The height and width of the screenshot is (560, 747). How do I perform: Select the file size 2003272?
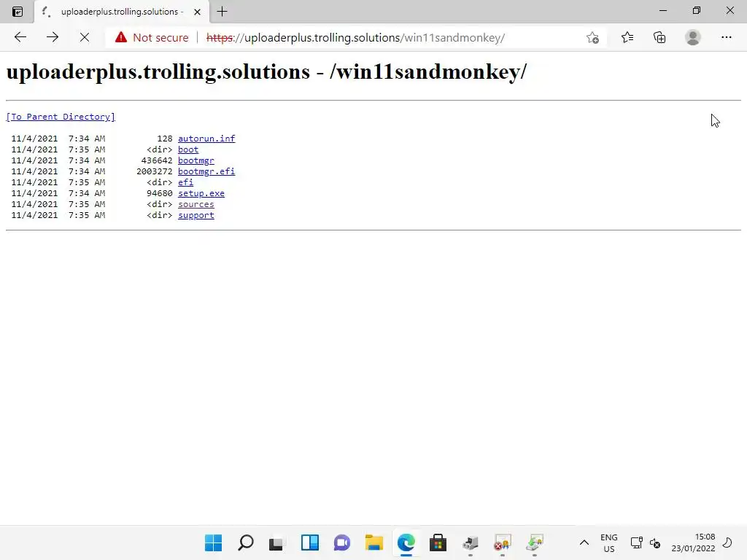(x=155, y=171)
